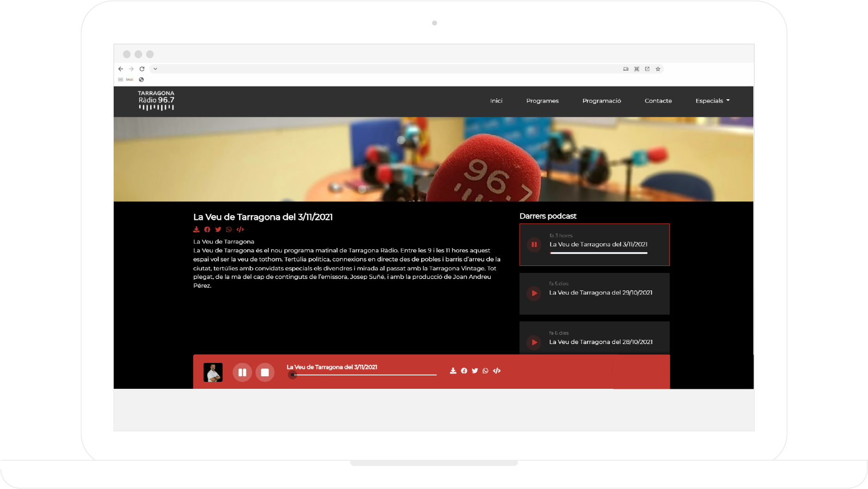
Task: Play La Veu de Tarragona del 29/10/2021
Action: point(534,293)
